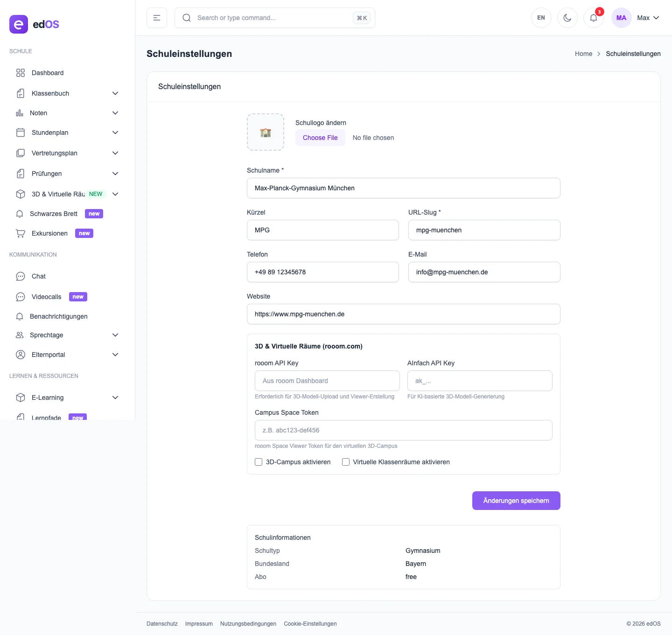Check Virtuelle Klassenräume aktivieren

point(346,462)
